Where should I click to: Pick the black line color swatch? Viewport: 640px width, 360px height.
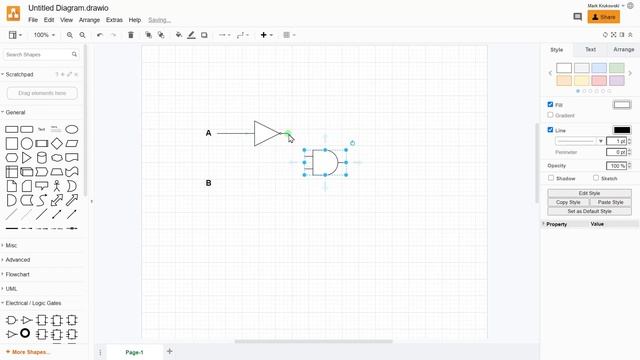tap(622, 130)
